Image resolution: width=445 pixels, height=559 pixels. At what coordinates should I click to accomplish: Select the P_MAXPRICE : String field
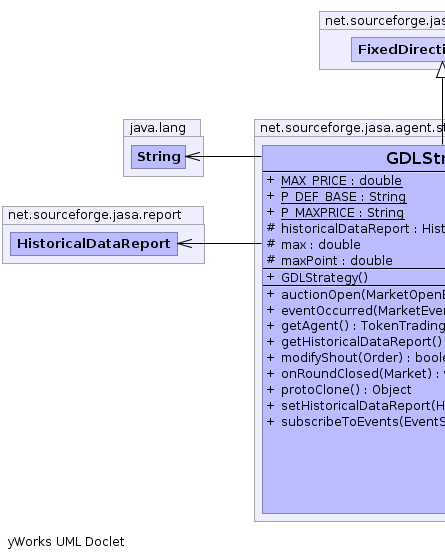click(x=342, y=213)
